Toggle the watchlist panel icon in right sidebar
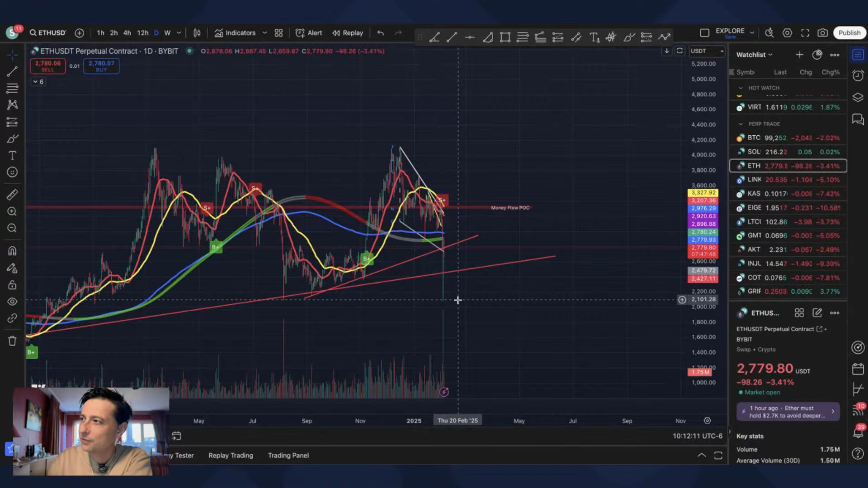 click(858, 54)
